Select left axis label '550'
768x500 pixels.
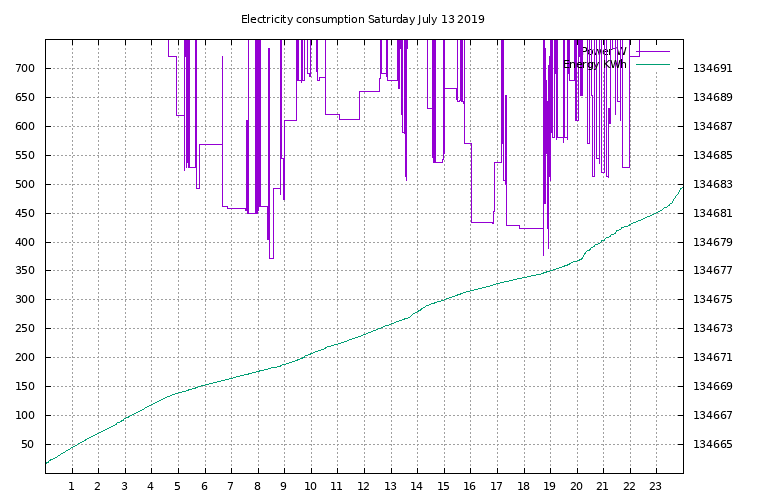(25, 155)
